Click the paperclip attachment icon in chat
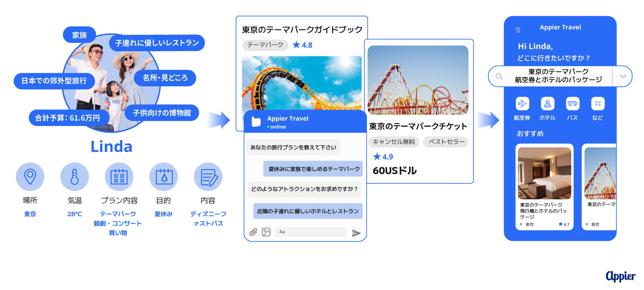 [x=253, y=232]
